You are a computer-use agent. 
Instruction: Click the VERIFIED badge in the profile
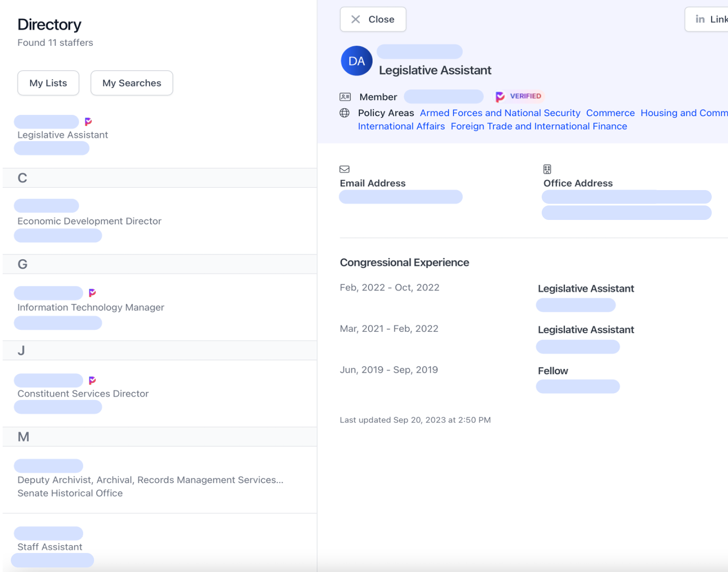pyautogui.click(x=519, y=96)
